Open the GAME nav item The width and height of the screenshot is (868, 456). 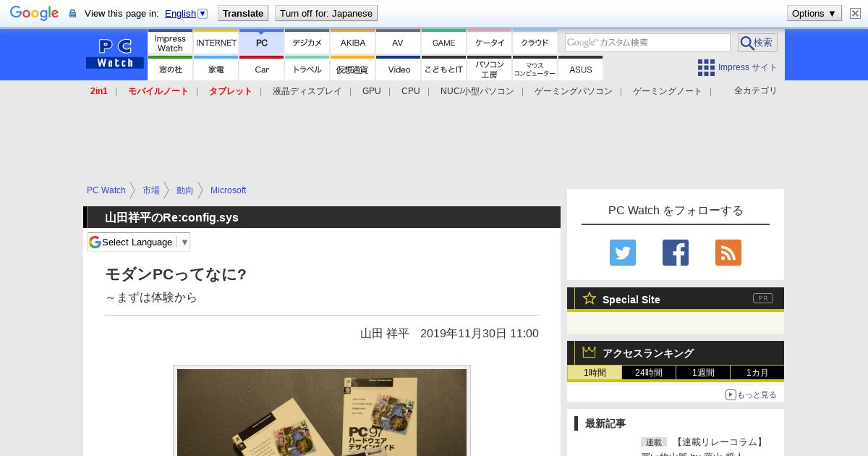443,43
